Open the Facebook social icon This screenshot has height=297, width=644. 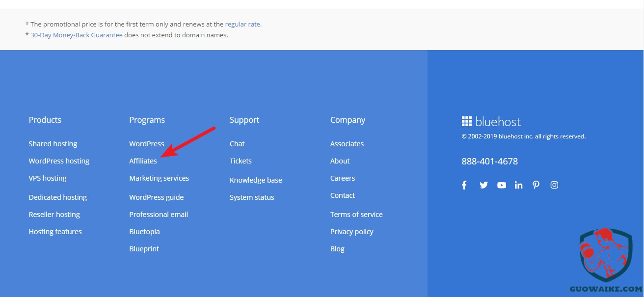(464, 185)
